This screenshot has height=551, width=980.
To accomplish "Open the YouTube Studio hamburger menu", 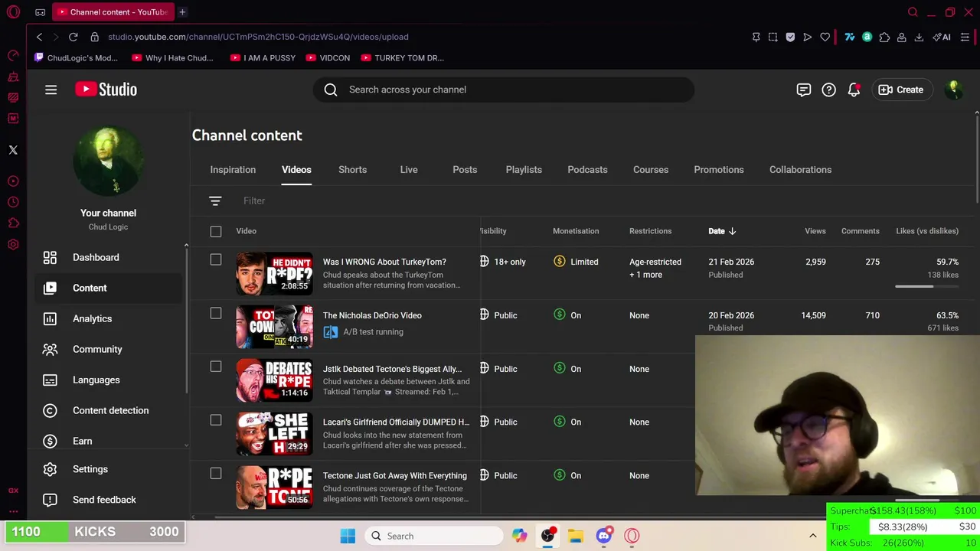I will [51, 90].
